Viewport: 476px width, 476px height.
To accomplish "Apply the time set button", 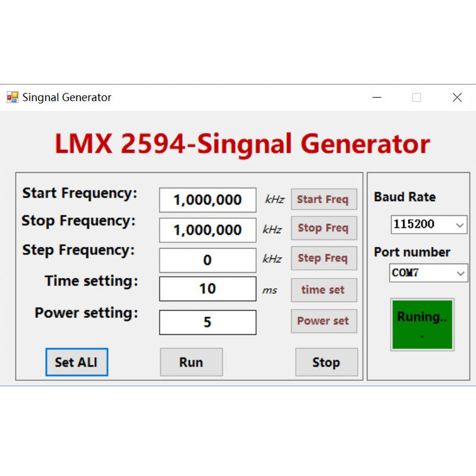I will pyautogui.click(x=324, y=290).
